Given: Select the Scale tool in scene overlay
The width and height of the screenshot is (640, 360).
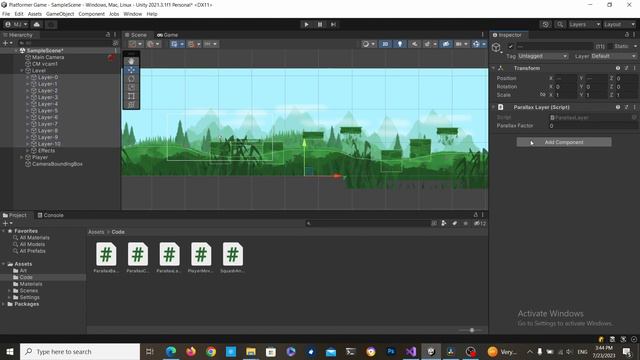Looking at the screenshot, I should click(131, 87).
